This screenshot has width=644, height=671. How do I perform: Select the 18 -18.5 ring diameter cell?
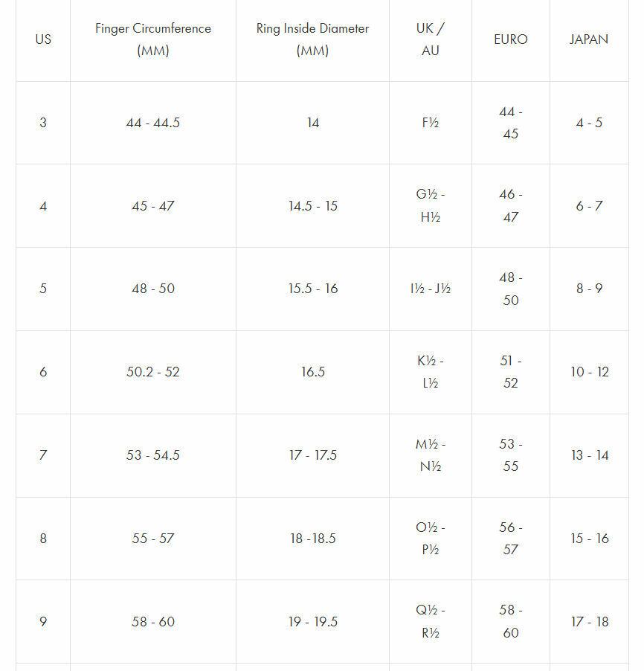[312, 539]
